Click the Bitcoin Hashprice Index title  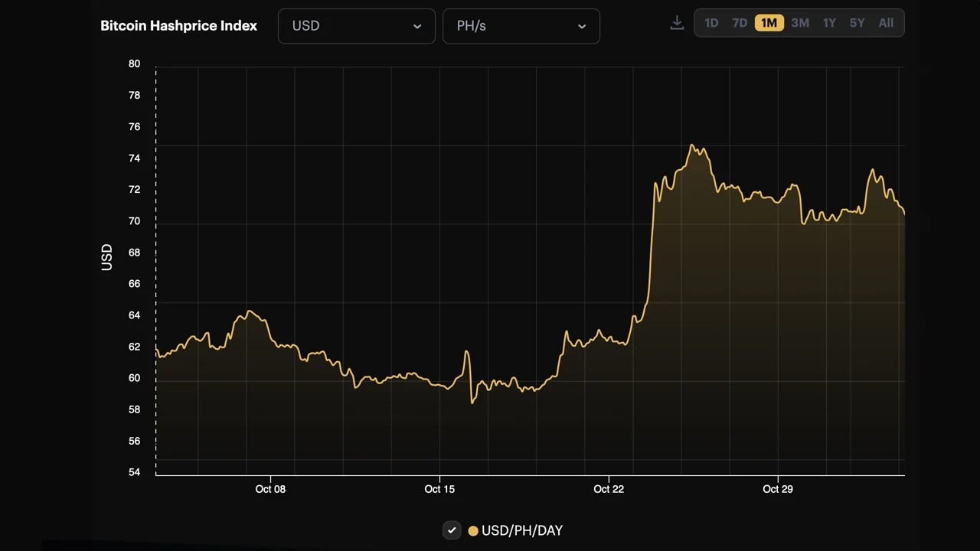pos(178,25)
